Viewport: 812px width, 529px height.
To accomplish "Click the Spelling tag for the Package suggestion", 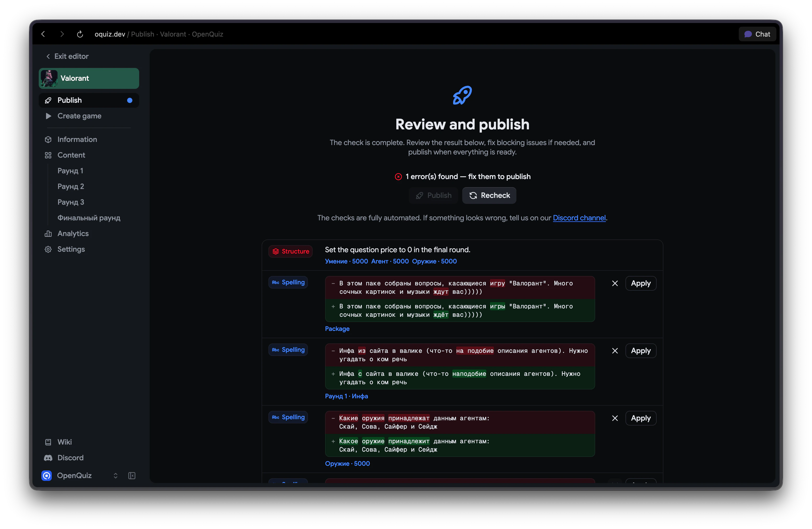I will [288, 282].
